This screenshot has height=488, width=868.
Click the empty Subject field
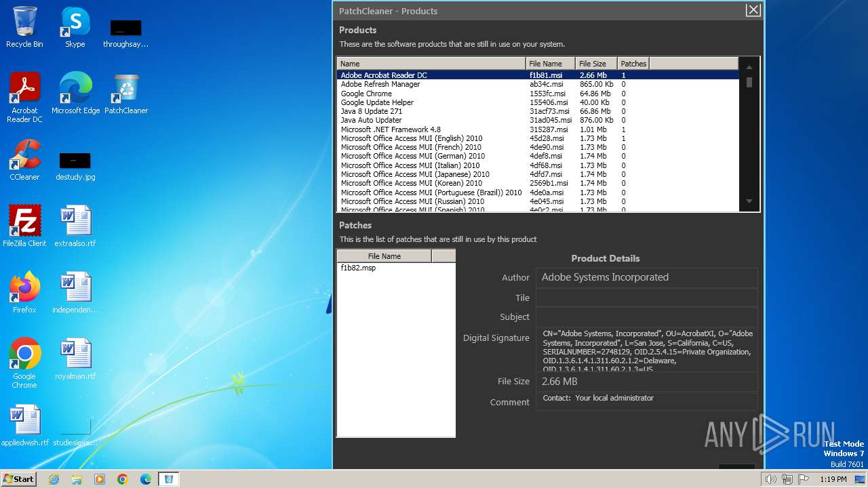tap(647, 317)
